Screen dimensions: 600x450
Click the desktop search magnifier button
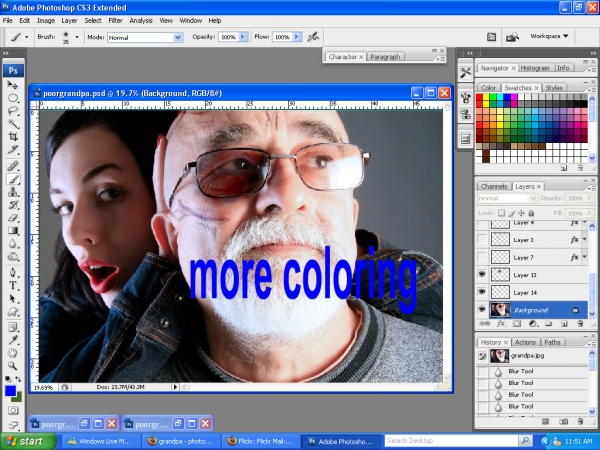coord(526,441)
